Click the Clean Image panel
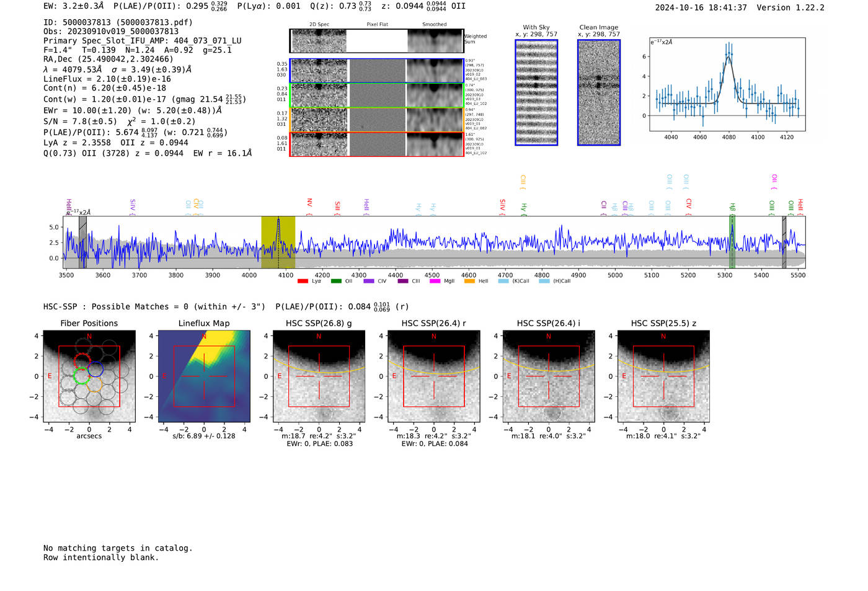This screenshot has width=868, height=591. coord(599,92)
